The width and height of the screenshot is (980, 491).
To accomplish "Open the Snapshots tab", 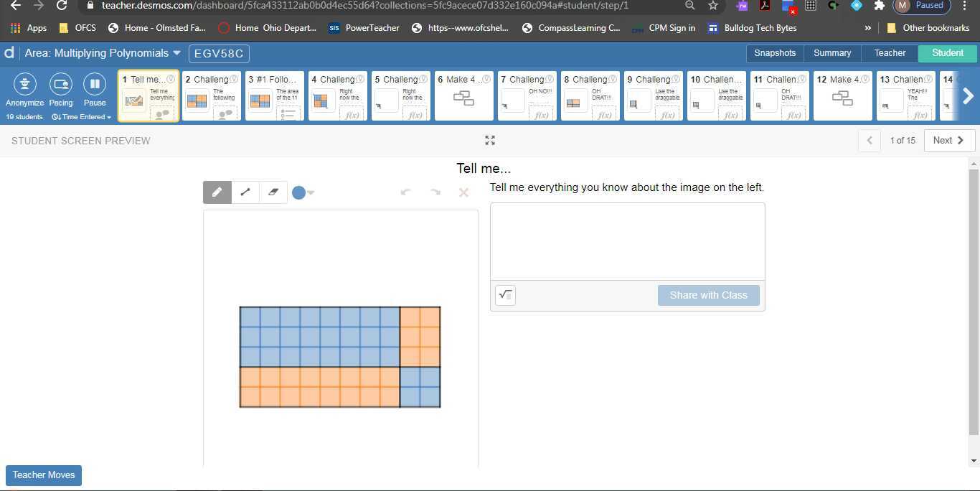I will [x=774, y=52].
